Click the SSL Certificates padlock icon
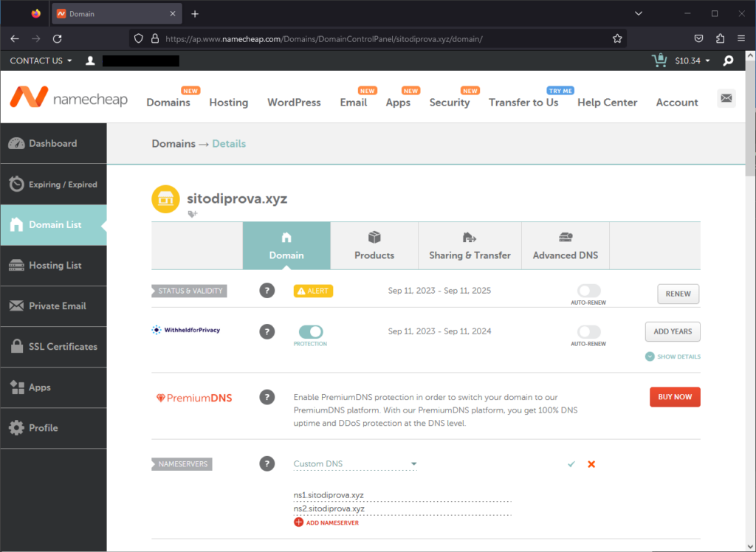This screenshot has height=552, width=756. pyautogui.click(x=17, y=345)
